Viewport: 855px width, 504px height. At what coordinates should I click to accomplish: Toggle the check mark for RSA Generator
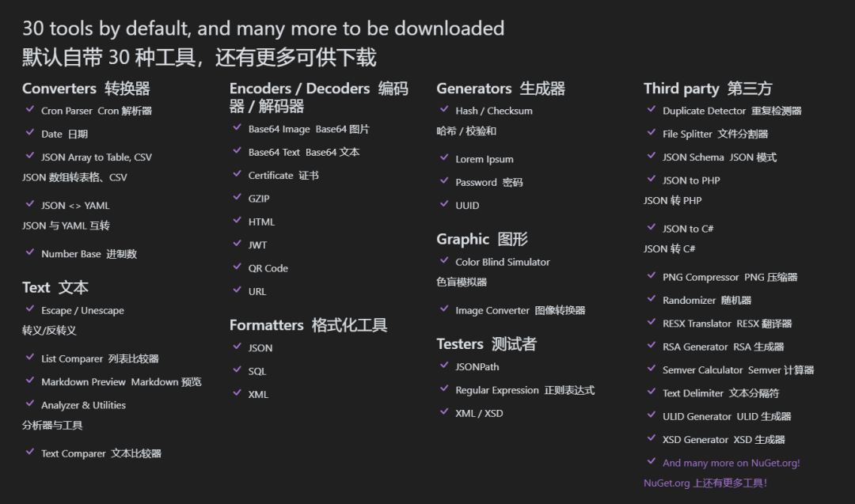point(651,346)
